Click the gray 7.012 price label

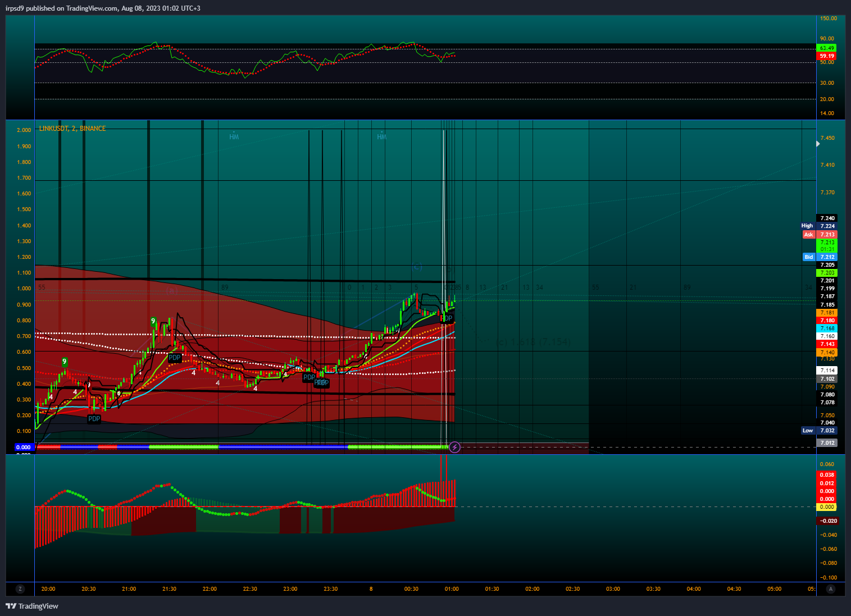coord(827,443)
